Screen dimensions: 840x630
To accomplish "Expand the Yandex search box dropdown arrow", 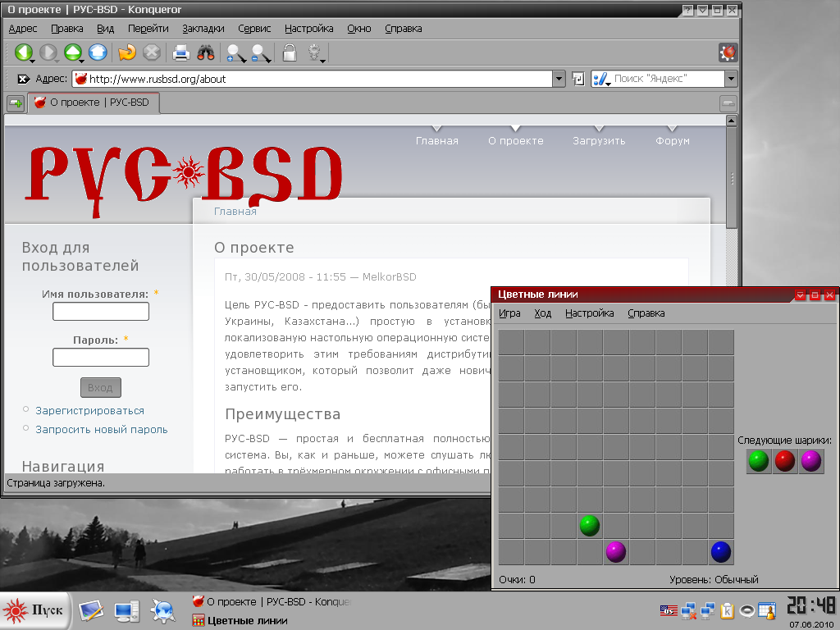I will pos(731,80).
